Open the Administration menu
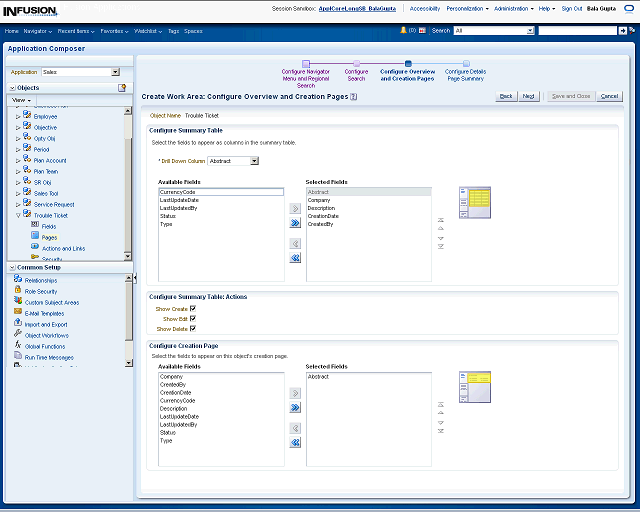Screen dimensions: 640x512 tap(515, 8)
